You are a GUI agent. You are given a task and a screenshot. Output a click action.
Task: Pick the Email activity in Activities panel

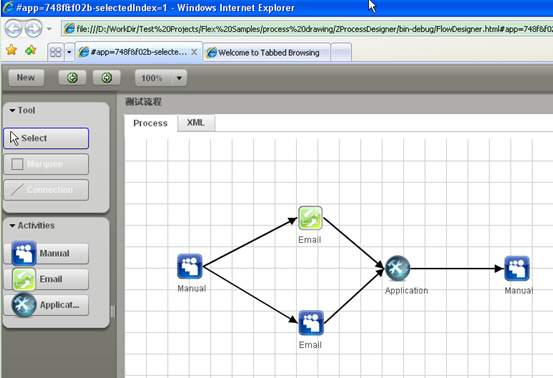[46, 279]
